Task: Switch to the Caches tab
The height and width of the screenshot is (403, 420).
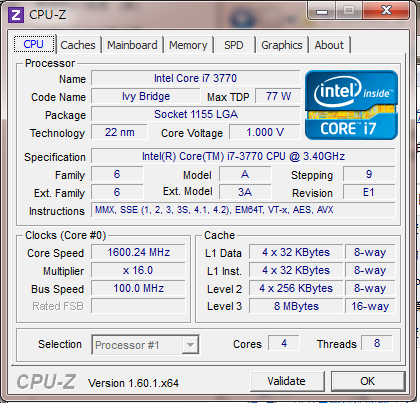Action: click(78, 45)
